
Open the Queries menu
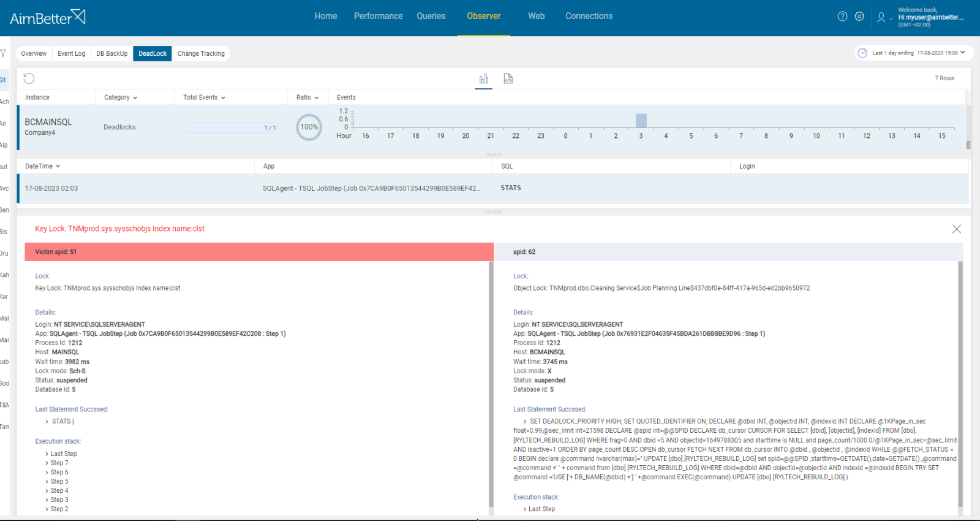click(x=431, y=16)
